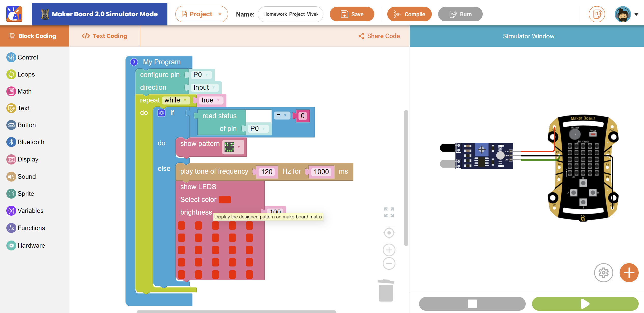Expand the repeat while dropdown
The image size is (644, 313).
click(176, 100)
